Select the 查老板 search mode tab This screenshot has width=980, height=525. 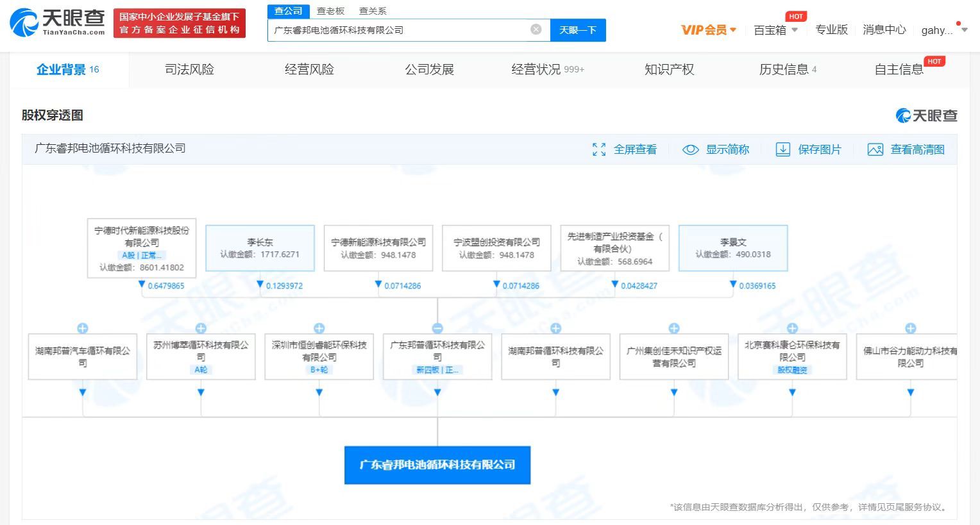coord(330,11)
